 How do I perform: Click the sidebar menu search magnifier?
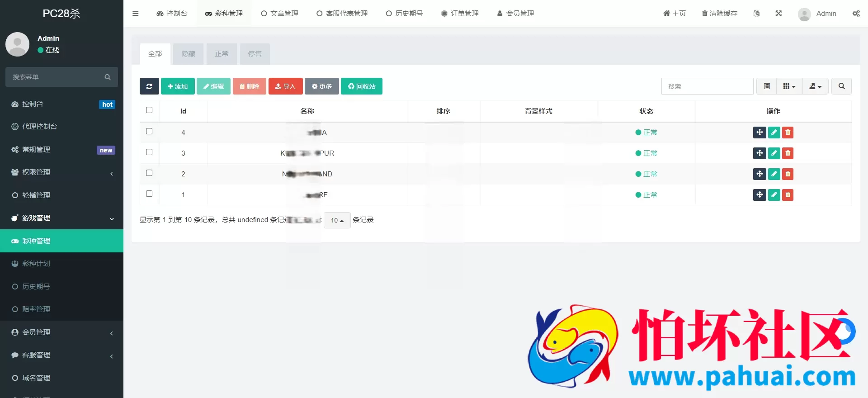108,77
